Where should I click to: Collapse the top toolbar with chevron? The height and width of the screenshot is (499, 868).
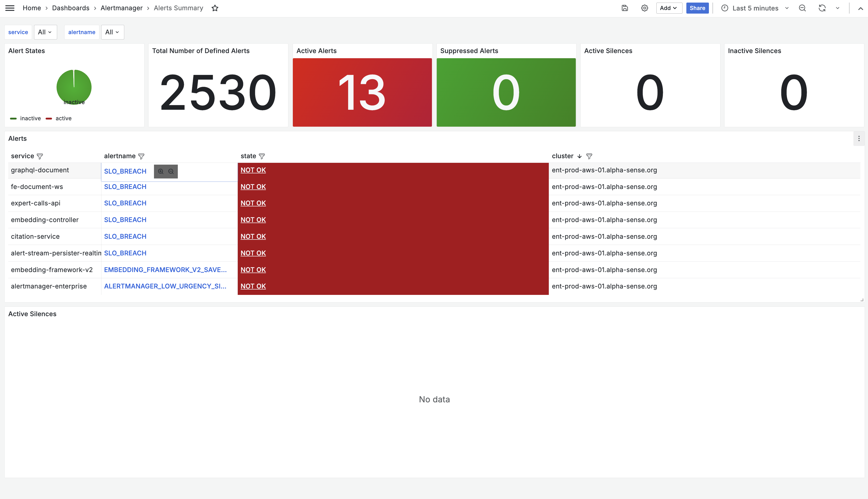coord(860,8)
